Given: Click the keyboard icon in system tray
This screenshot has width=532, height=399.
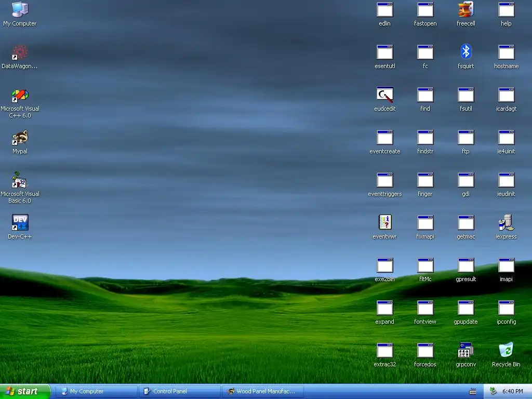Looking at the screenshot, I should [x=473, y=392].
